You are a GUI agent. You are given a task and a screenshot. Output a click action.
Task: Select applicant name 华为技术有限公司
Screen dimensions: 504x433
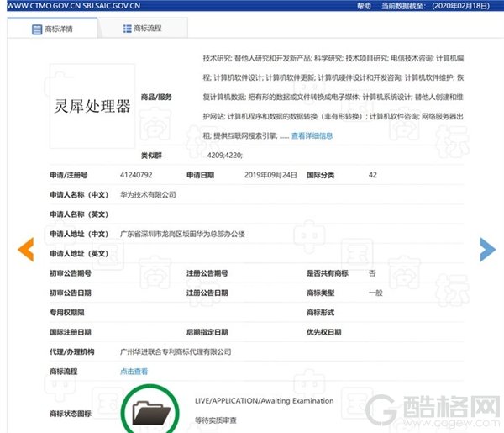(148, 194)
